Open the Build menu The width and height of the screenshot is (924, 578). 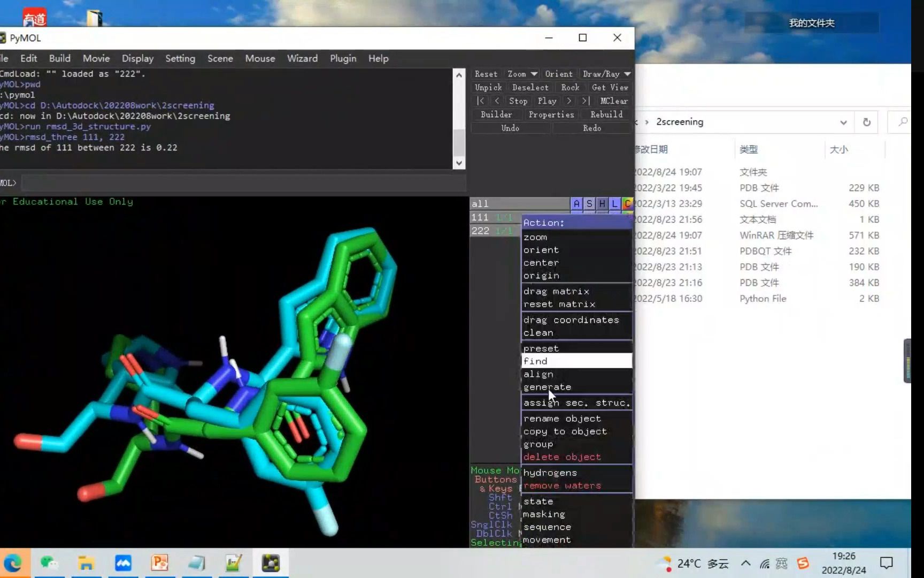[x=59, y=58]
